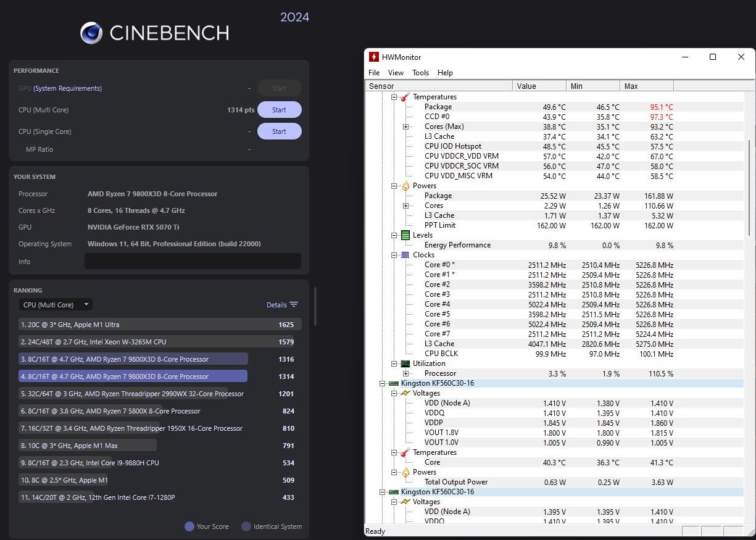Viewport: 756px width, 540px height.
Task: Select the PPT Limit power row
Action: pos(555,225)
